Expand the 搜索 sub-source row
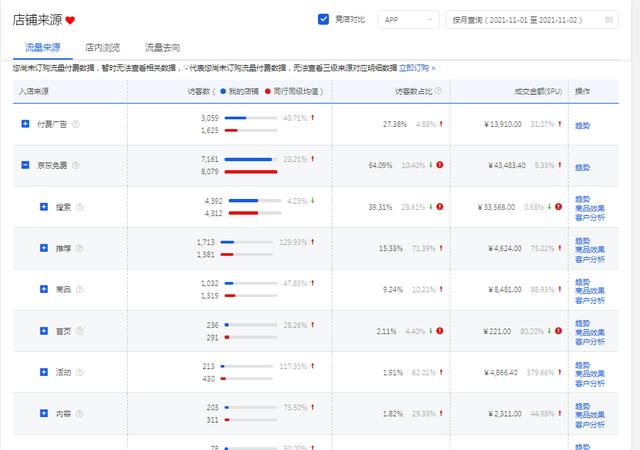Viewport: 640px width, 450px height. 44,207
